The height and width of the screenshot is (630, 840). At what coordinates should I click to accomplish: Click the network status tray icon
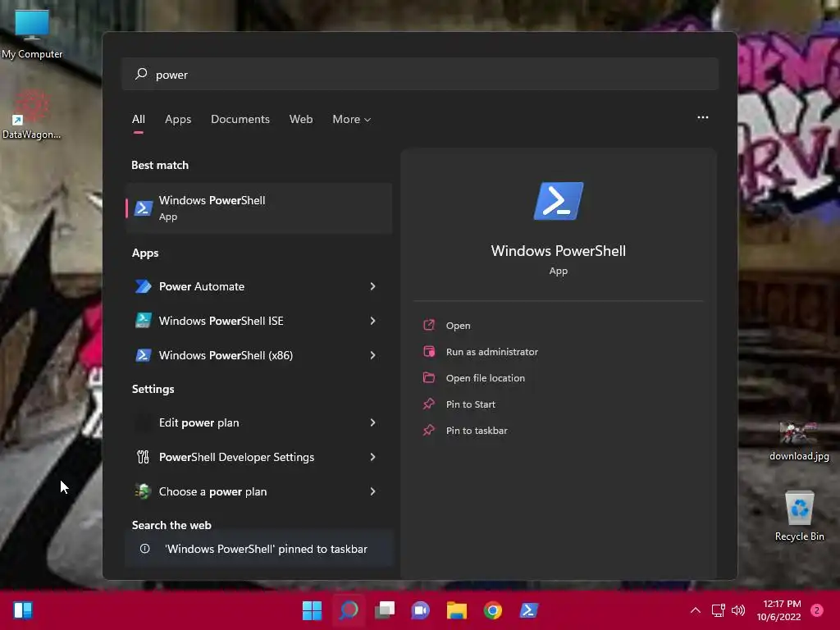click(718, 610)
